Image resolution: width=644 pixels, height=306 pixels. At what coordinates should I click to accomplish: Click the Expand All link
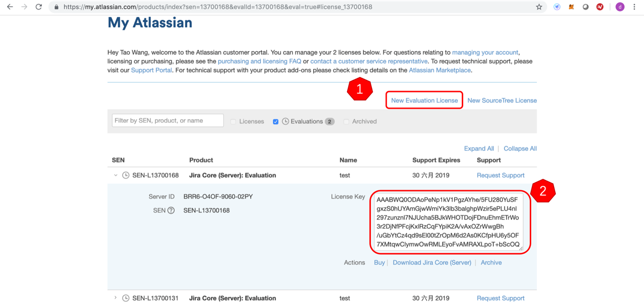[479, 149]
